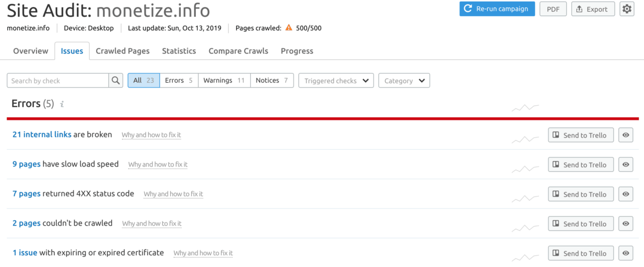This screenshot has width=644, height=267.
Task: Filter by All 23 issues
Action: click(144, 81)
